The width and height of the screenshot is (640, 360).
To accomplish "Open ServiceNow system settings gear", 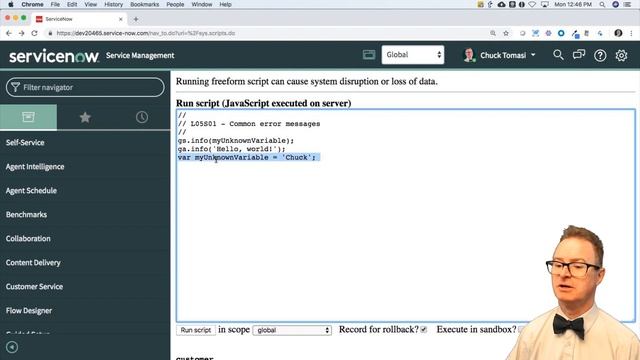I will coord(621,55).
